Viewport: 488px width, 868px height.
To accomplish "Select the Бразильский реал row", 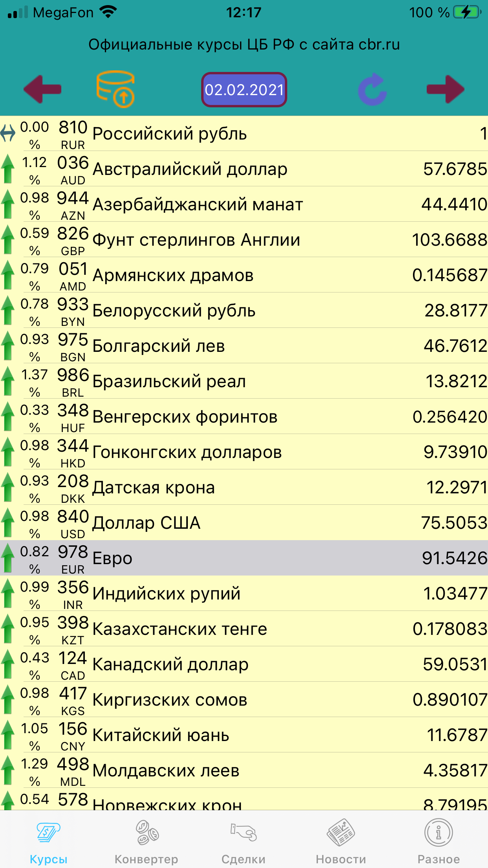I will click(x=244, y=381).
